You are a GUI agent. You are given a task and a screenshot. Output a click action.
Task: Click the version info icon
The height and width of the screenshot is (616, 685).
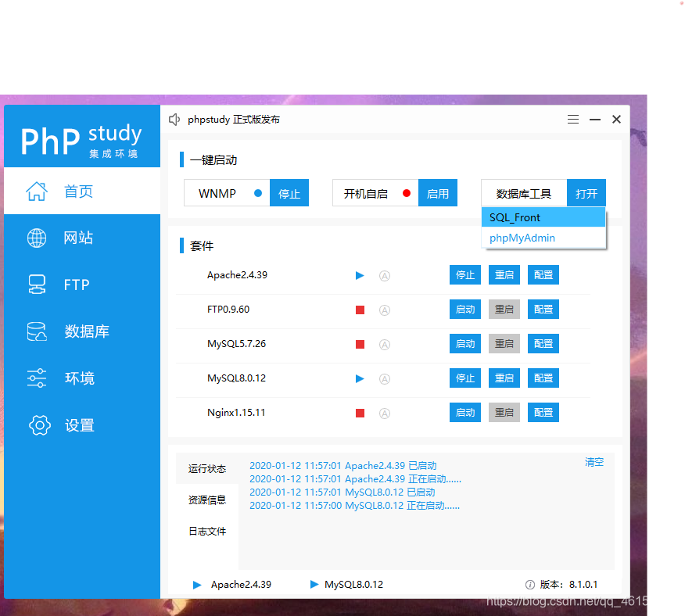pos(530,585)
